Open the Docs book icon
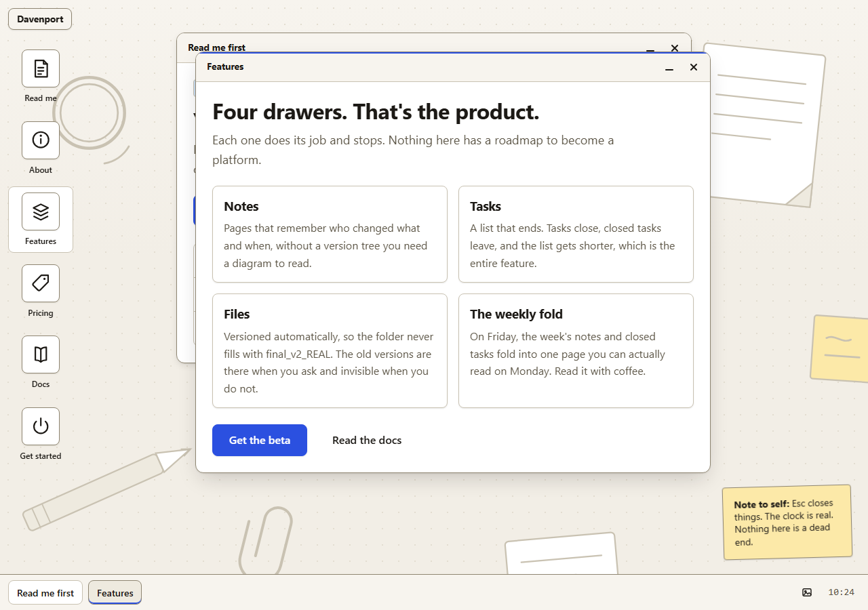This screenshot has width=868, height=610. coord(41,354)
